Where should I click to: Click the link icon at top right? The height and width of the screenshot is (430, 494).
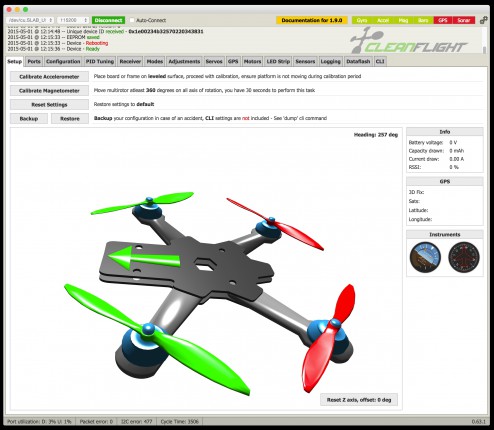click(484, 20)
